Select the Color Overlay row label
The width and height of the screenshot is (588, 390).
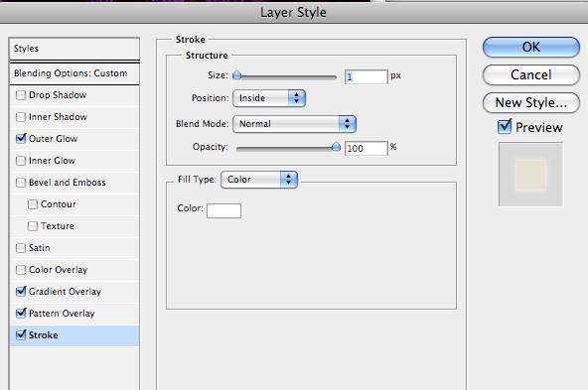[59, 270]
